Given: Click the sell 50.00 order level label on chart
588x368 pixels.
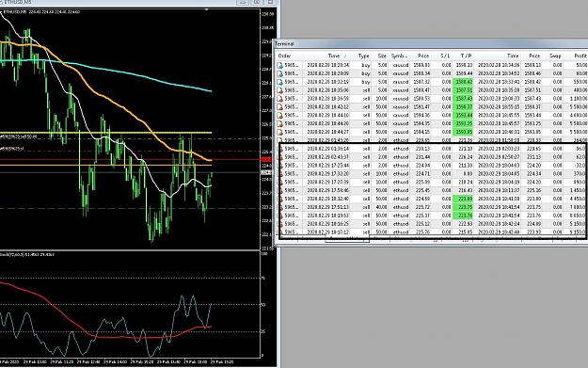Looking at the screenshot, I should pyautogui.click(x=19, y=136).
